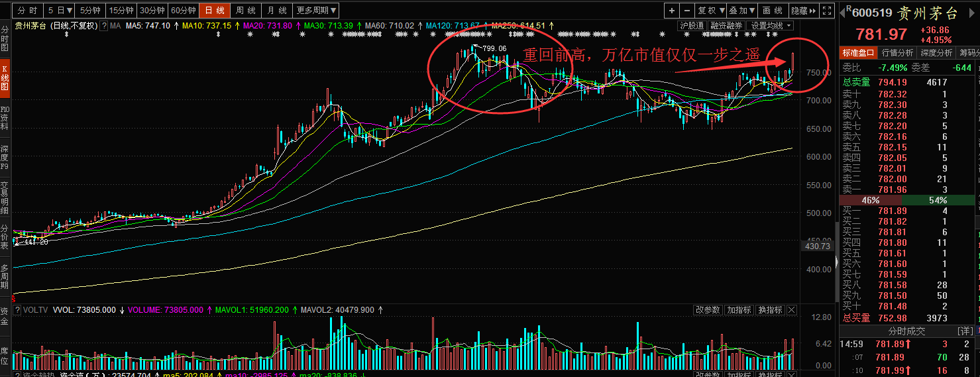The height and width of the screenshot is (377, 980).
Task: Open F10资料 in left sidebar
Action: pyautogui.click(x=5, y=117)
